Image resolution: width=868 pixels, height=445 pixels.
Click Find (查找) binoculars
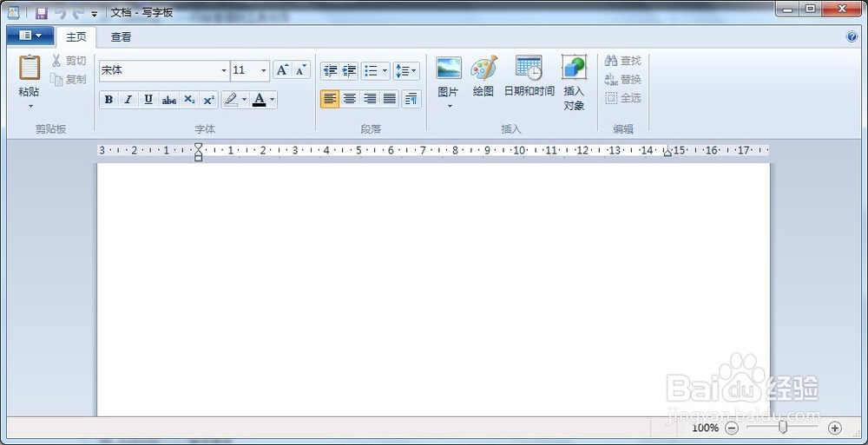pyautogui.click(x=622, y=61)
